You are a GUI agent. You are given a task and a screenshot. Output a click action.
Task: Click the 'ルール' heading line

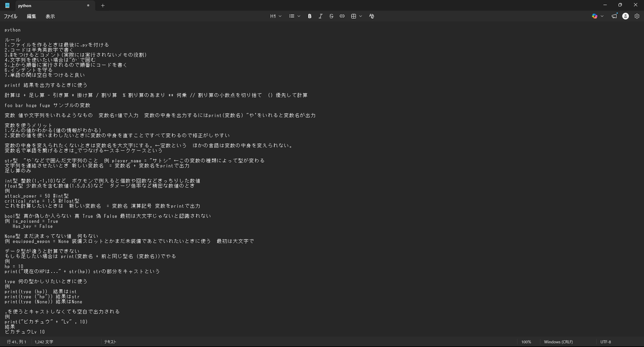tap(13, 40)
